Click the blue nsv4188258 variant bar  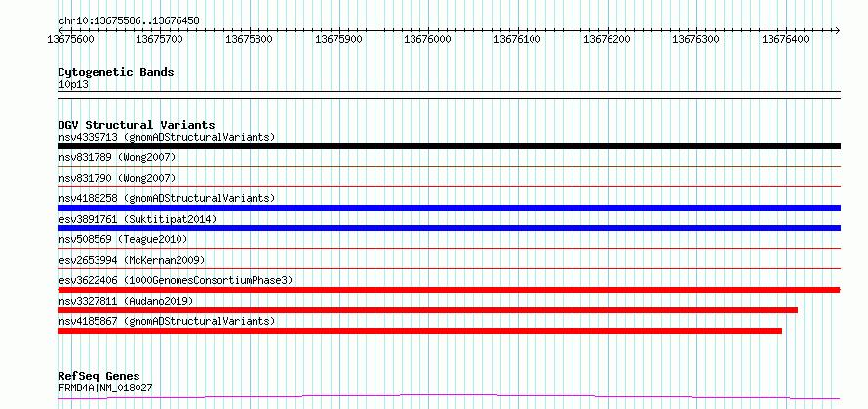449,208
